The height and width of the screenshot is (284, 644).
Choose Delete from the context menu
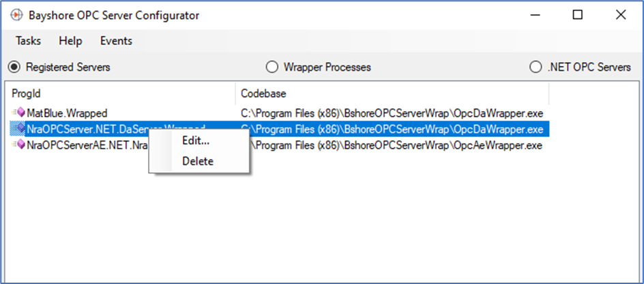pyautogui.click(x=199, y=161)
